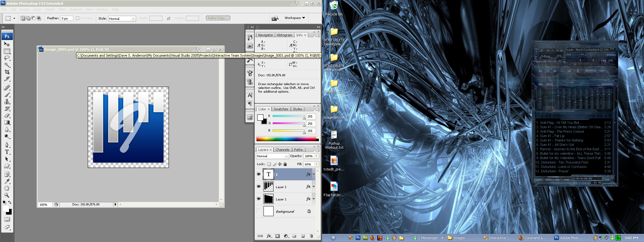The height and width of the screenshot is (242, 644).
Task: Create a new layer group folder
Action: (x=294, y=236)
